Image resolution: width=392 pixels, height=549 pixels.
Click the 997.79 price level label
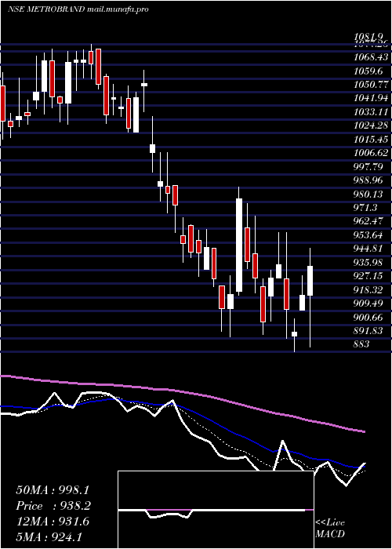[368, 166]
